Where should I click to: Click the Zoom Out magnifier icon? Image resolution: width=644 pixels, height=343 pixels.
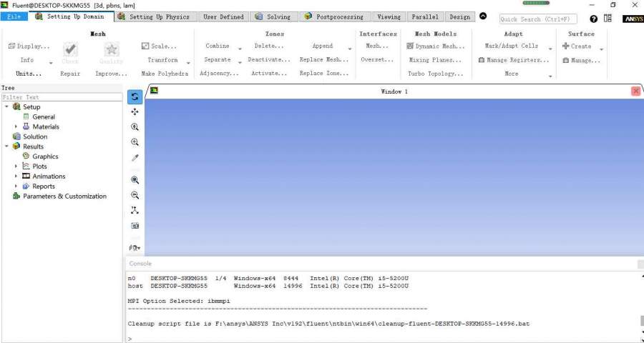point(135,195)
